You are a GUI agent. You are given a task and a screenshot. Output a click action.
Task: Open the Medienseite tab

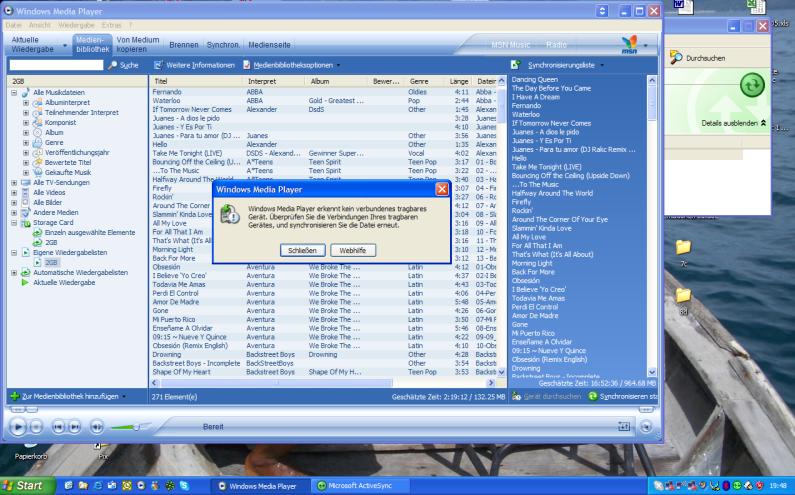pos(269,45)
